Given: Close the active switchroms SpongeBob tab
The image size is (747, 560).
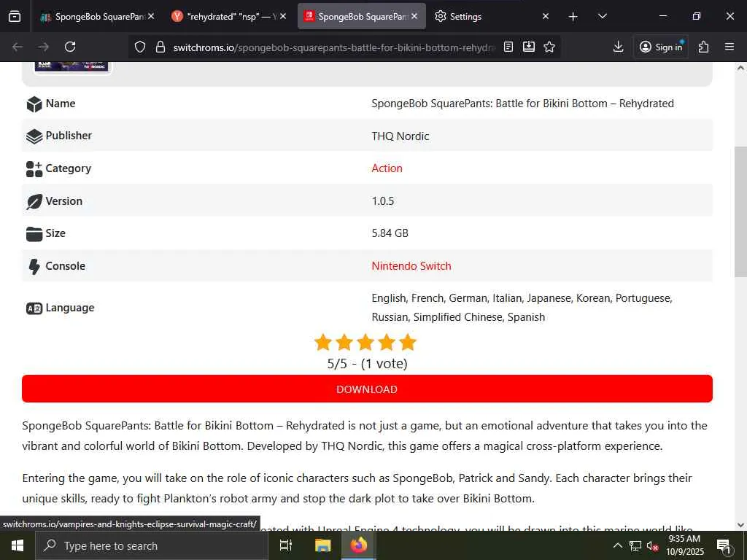Looking at the screenshot, I should [414, 16].
